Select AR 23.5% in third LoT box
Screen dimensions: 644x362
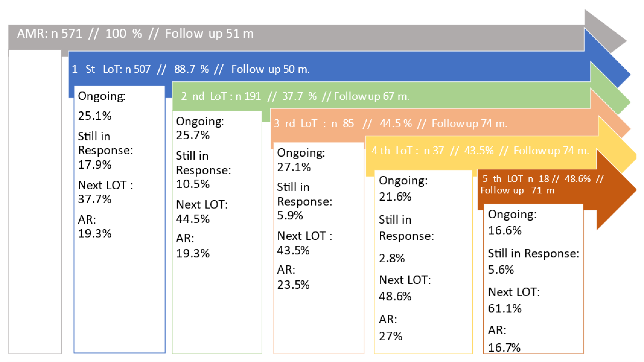[294, 277]
